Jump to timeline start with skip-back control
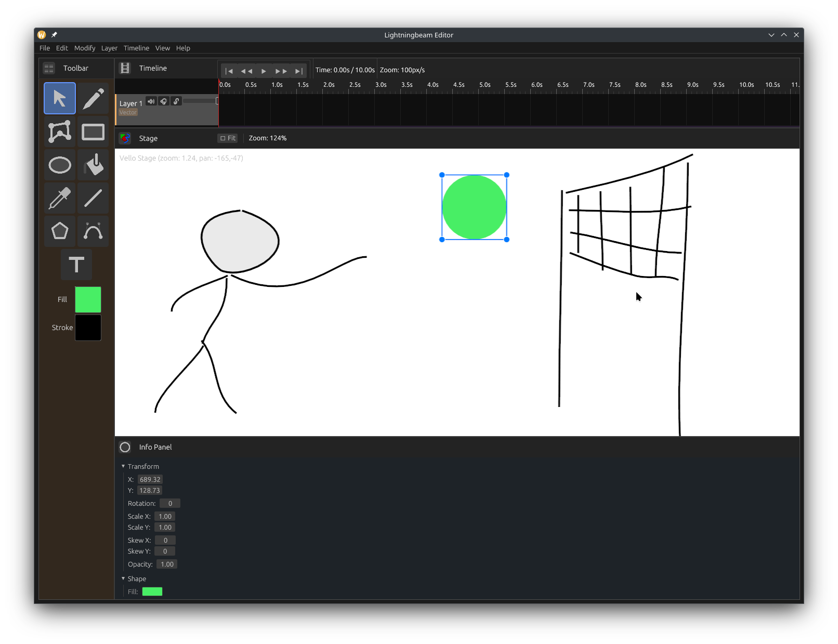This screenshot has width=838, height=644. tap(229, 71)
